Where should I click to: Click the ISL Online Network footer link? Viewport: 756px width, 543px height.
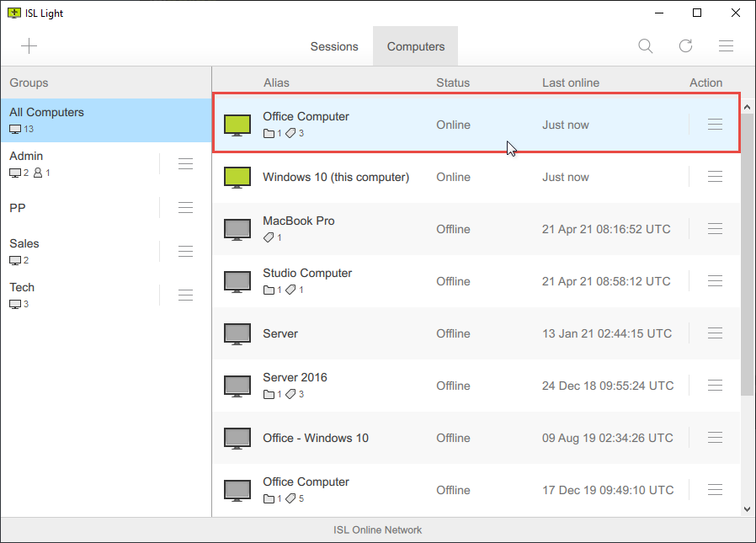click(x=377, y=530)
